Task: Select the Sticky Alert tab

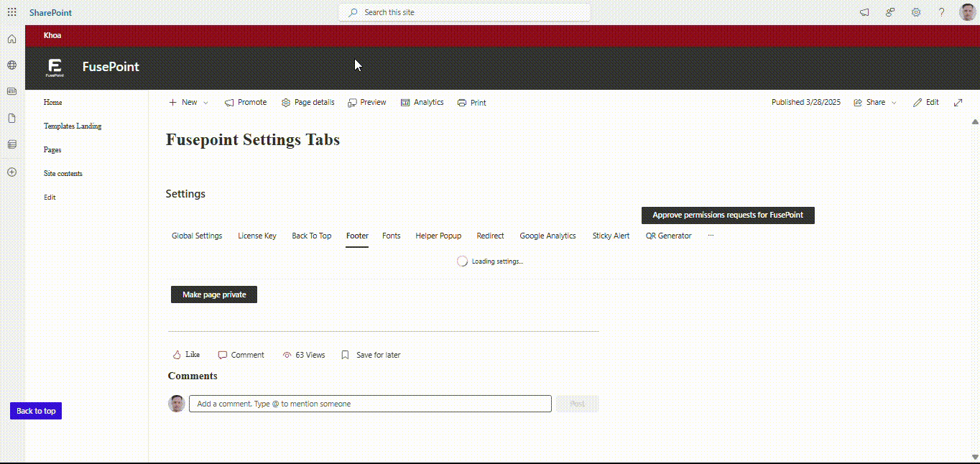Action: coord(611,236)
